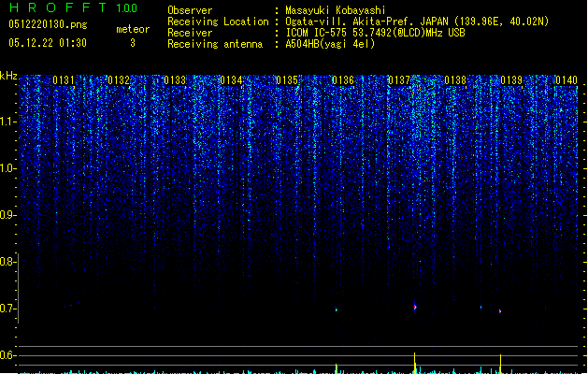Click the tall yellow power spike after 0137
Image resolution: width=588 pixels, height=374 pixels.
coord(415,363)
